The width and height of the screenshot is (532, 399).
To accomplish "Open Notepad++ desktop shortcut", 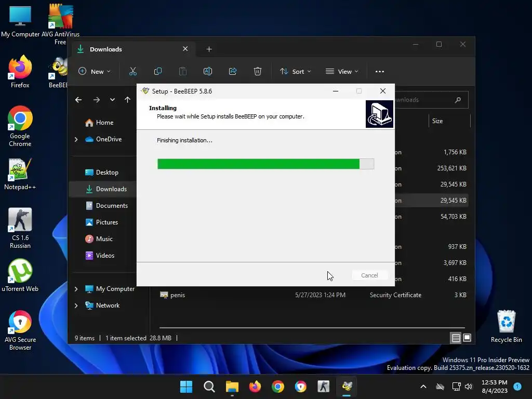I will [20, 175].
